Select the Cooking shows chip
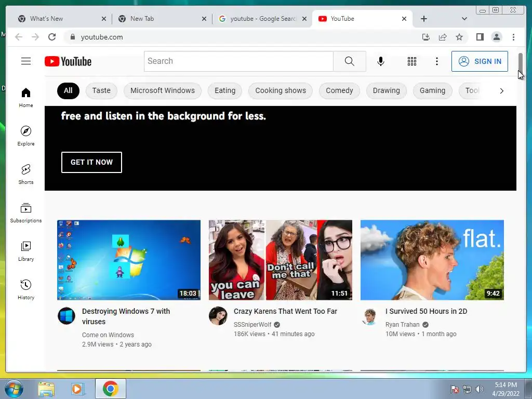This screenshot has height=399, width=532. click(281, 90)
